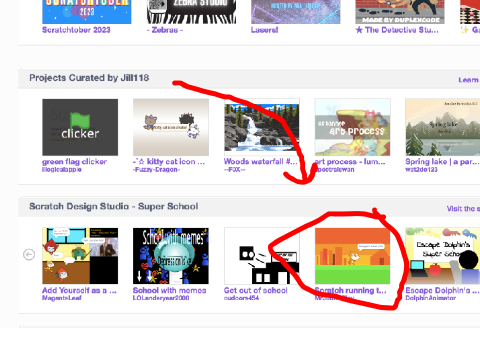Screen dimensions: 480x360
Task: Open author link -Fuzzy-Dragon-
Action: 156,170
